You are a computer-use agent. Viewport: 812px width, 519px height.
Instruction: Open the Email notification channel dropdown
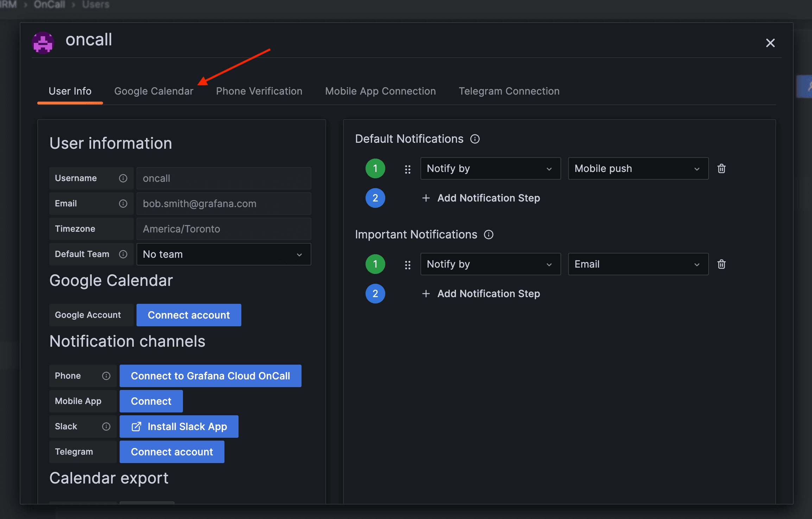tap(638, 264)
